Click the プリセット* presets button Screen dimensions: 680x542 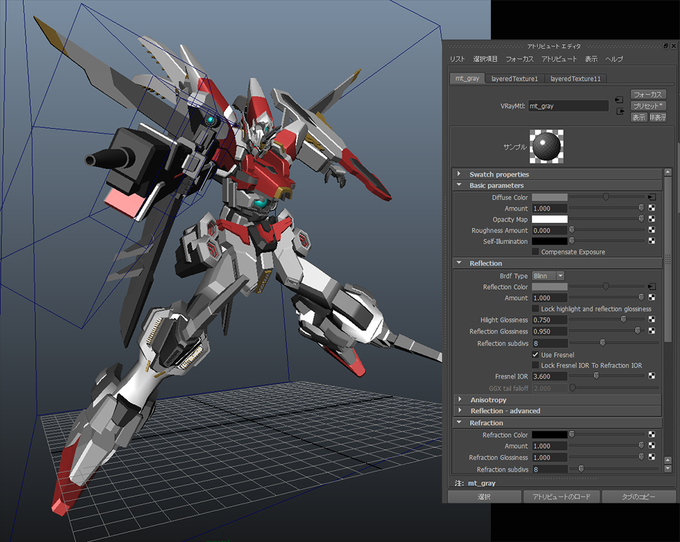648,106
